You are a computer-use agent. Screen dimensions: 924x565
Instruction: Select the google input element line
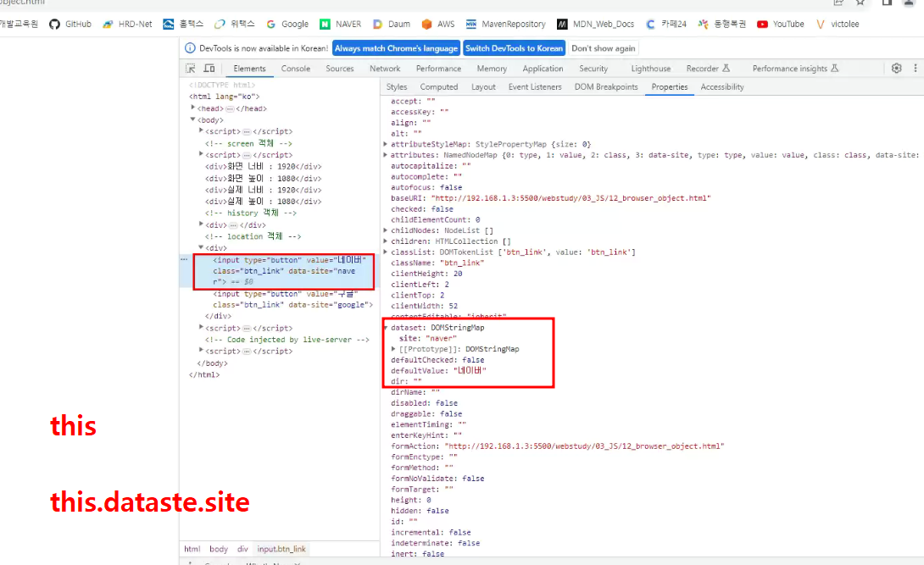coord(292,299)
